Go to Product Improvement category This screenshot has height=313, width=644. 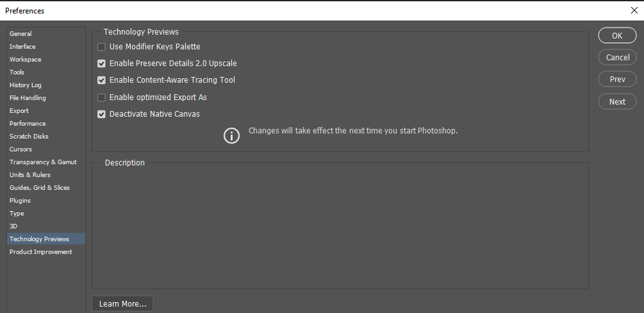pyautogui.click(x=41, y=252)
